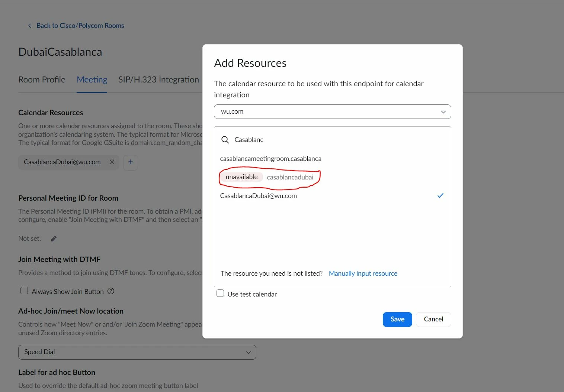
Task: Click the search magnifier icon
Action: pos(225,140)
